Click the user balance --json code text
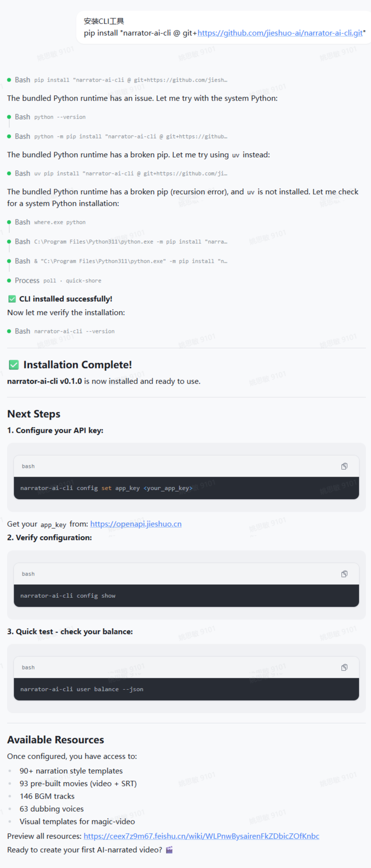 point(82,689)
